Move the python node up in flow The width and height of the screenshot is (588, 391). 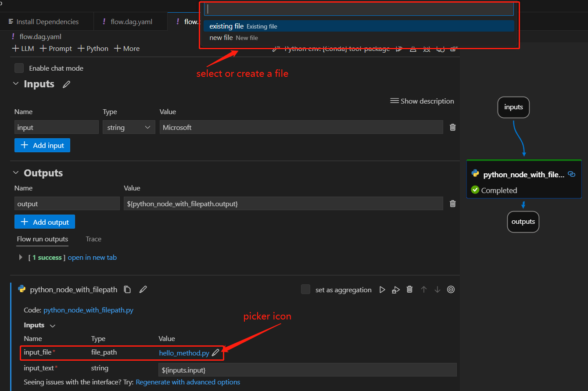click(x=423, y=289)
